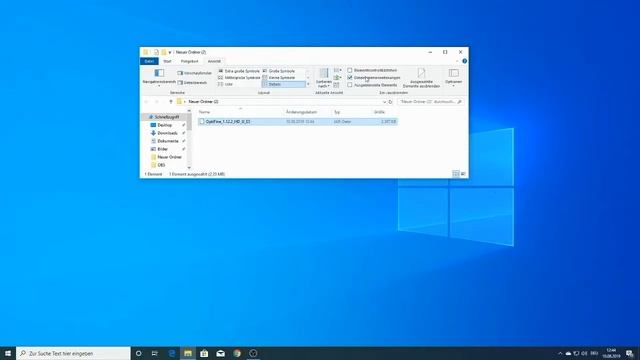Click the taskbar search box
This screenshot has height=360, width=640.
click(73, 353)
